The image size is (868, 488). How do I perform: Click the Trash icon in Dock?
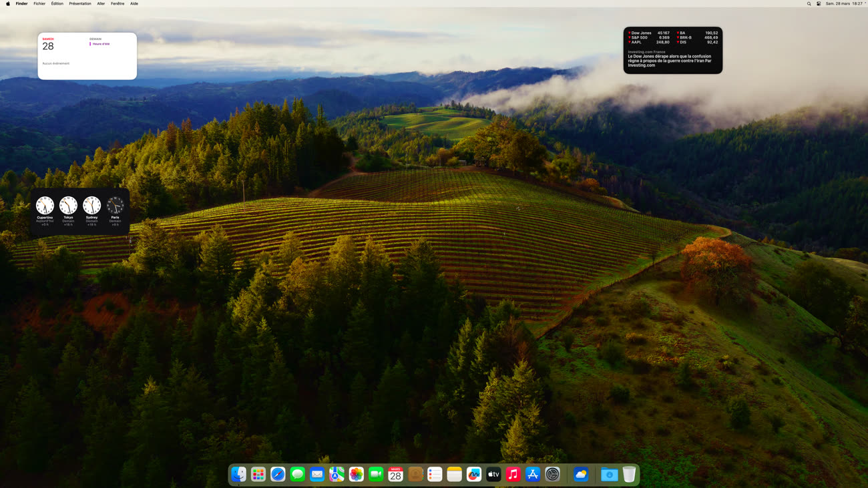(629, 474)
